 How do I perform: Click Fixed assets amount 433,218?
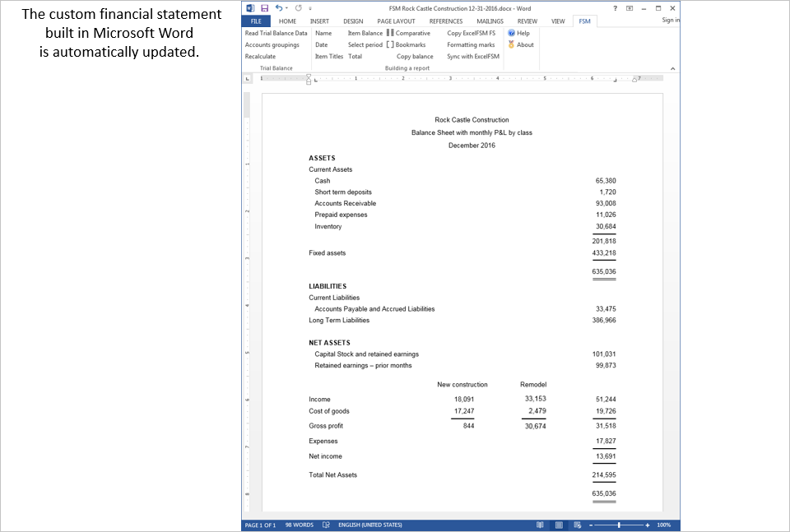tap(603, 253)
